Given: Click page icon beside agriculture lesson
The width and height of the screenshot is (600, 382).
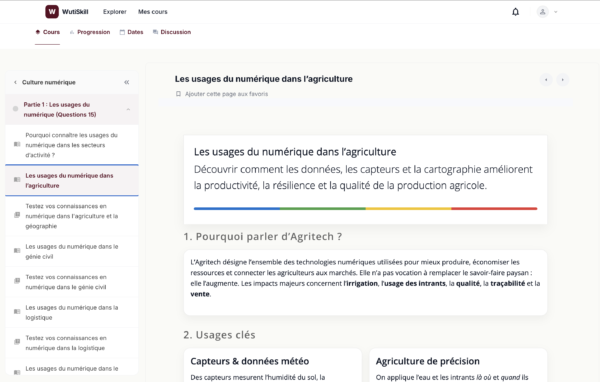Looking at the screenshot, I should point(17,180).
